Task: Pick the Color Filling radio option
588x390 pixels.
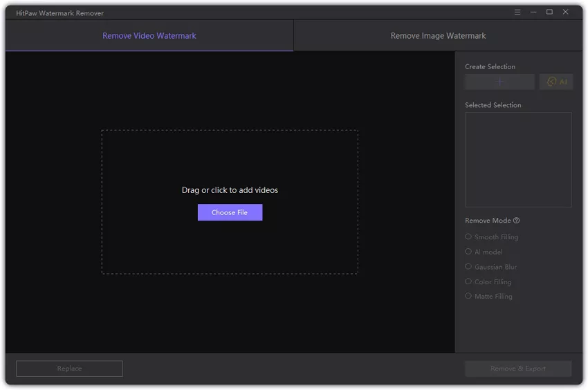Action: (x=468, y=281)
